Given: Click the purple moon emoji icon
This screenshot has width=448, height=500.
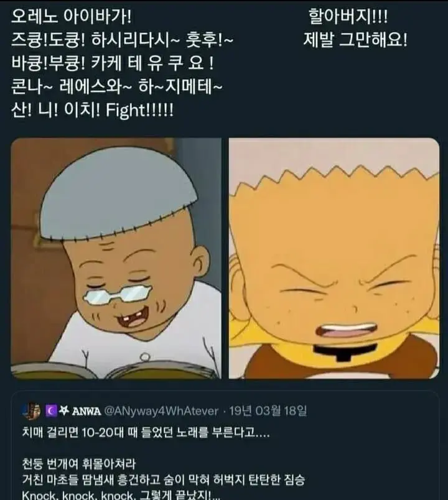Looking at the screenshot, I should pos(52,410).
